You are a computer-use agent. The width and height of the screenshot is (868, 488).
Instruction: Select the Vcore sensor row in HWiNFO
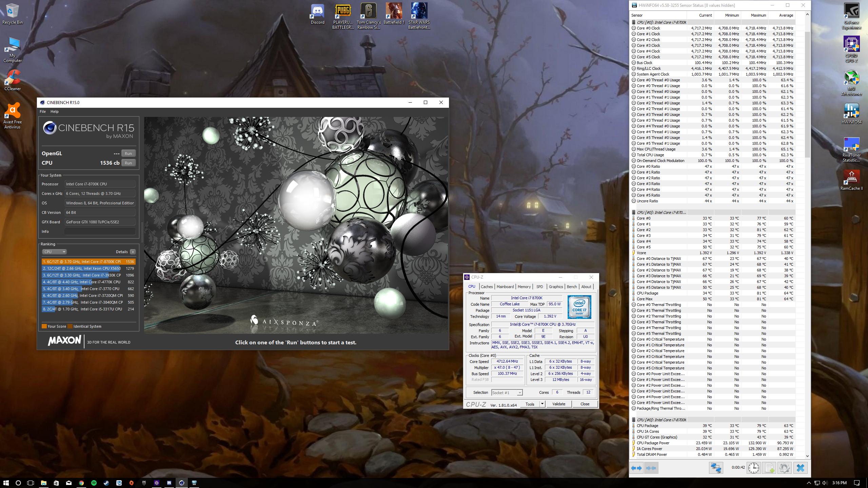pyautogui.click(x=713, y=253)
